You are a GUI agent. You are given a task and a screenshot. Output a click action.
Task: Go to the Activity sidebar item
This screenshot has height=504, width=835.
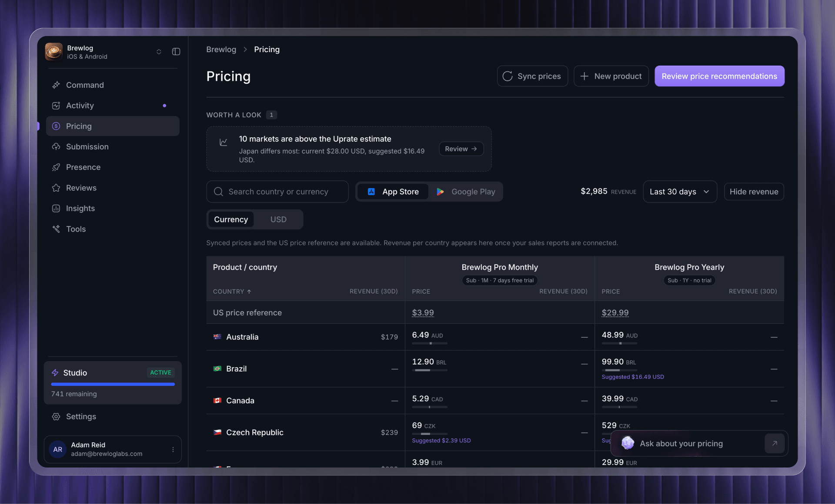point(113,106)
